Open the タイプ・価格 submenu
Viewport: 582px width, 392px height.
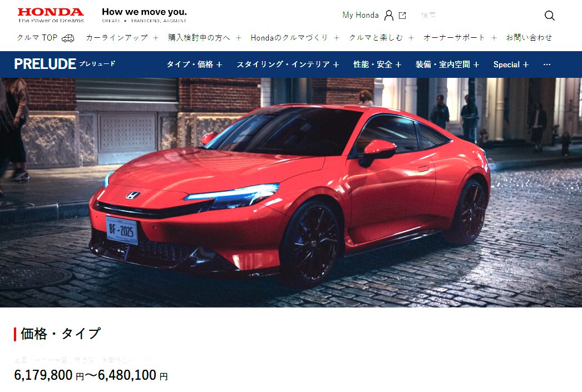pyautogui.click(x=195, y=64)
